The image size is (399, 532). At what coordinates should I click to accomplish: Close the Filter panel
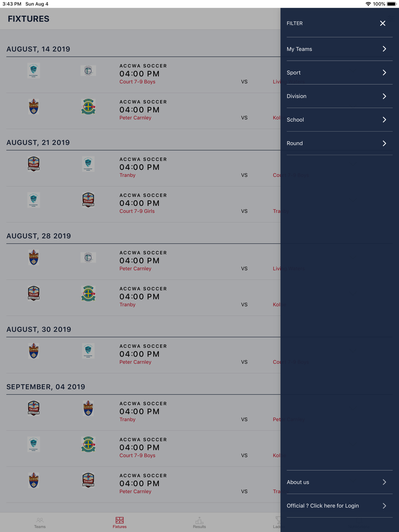pyautogui.click(x=382, y=24)
